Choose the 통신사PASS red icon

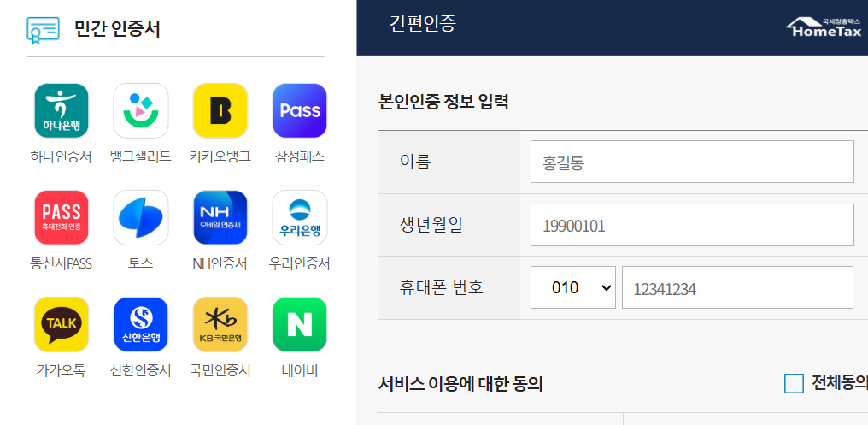(x=62, y=217)
